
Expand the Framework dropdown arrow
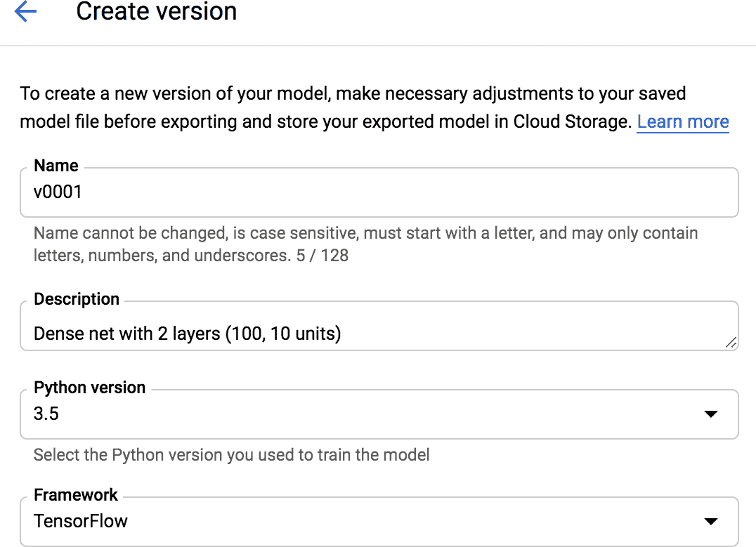point(710,522)
